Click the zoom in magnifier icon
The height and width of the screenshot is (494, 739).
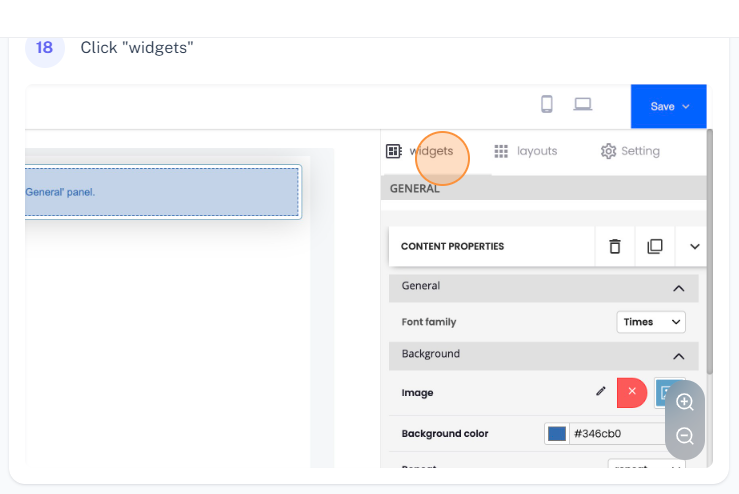tap(685, 402)
